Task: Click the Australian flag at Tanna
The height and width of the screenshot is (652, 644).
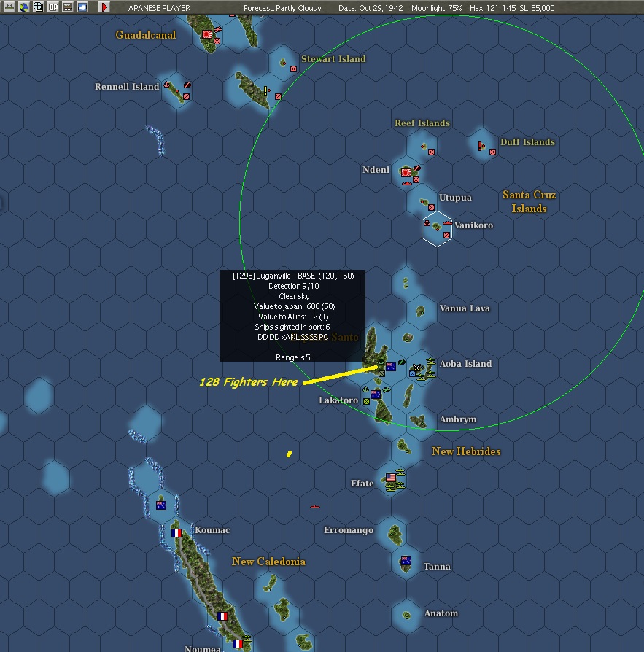Action: tap(406, 561)
